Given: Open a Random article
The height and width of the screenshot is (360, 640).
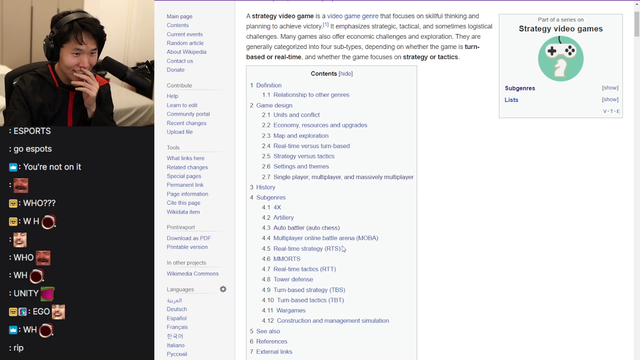Looking at the screenshot, I should [185, 43].
